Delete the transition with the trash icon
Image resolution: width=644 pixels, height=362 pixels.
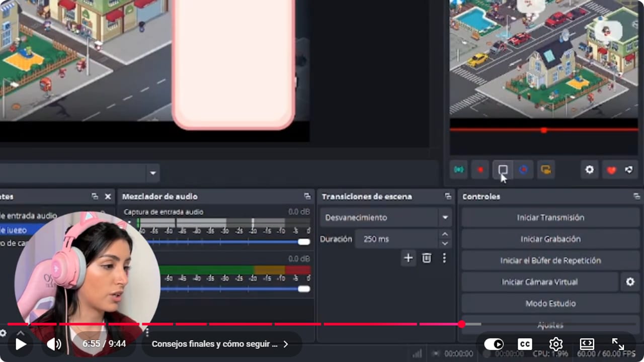point(427,258)
